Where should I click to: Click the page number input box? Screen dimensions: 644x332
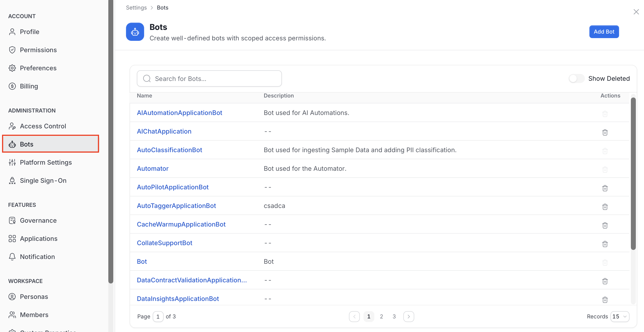pyautogui.click(x=158, y=317)
